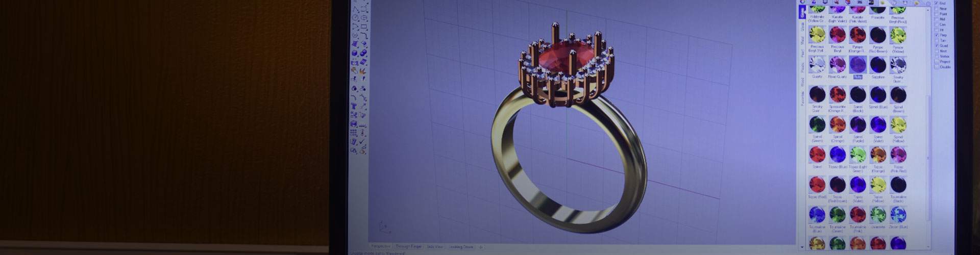Choose Tourmaline (Blue) gem material
Image resolution: width=980 pixels, height=255 pixels.
point(817,214)
